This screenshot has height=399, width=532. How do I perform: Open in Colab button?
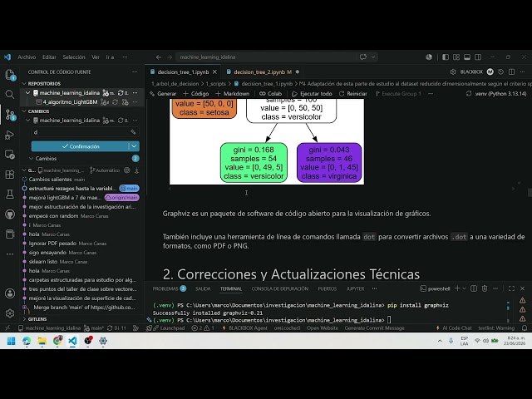270,94
